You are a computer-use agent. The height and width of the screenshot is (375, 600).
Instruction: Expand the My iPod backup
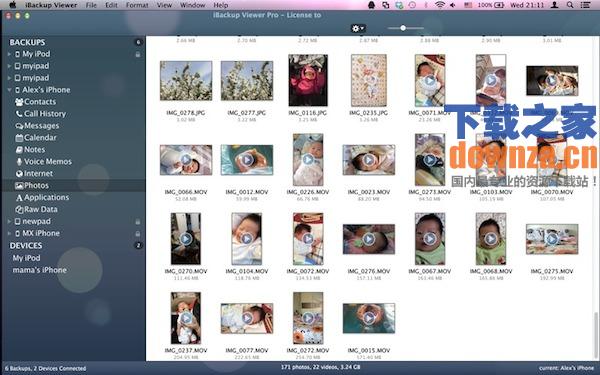click(x=9, y=54)
